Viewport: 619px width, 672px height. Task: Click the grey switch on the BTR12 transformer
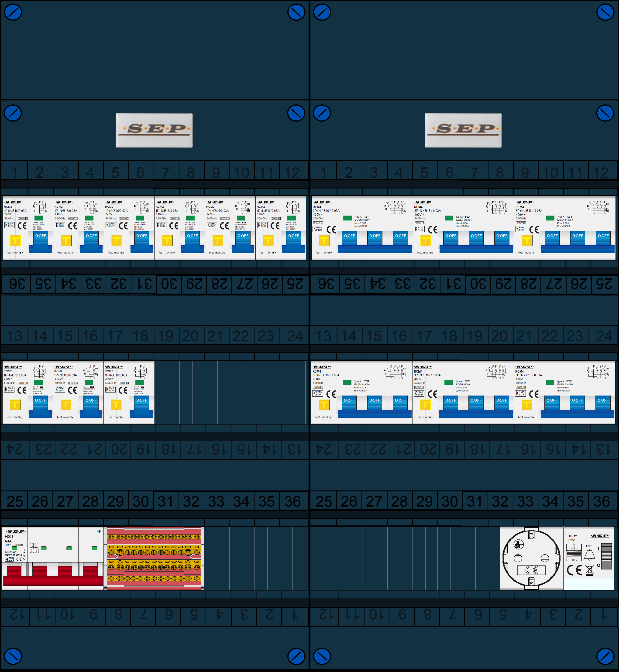click(x=607, y=556)
